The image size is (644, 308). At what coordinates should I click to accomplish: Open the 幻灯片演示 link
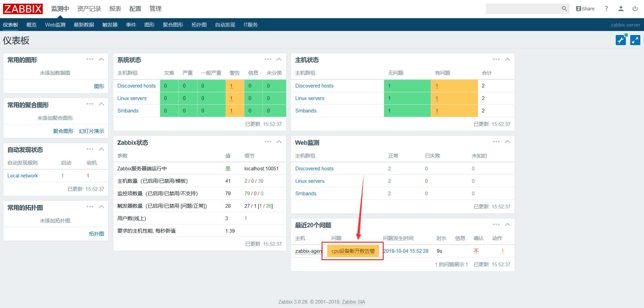click(x=91, y=131)
